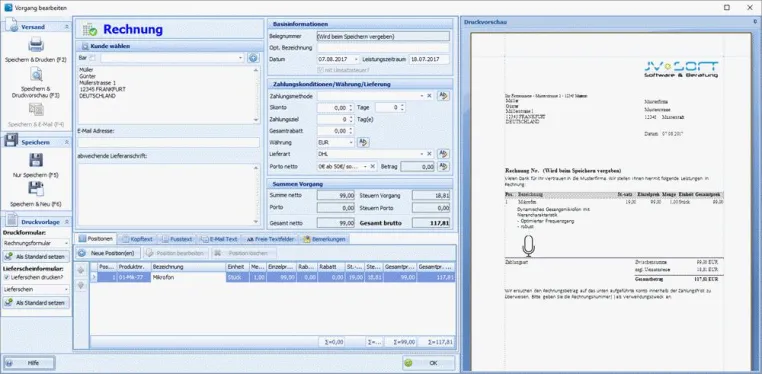Add a new customer with the plus icon
This screenshot has height=374, width=762.
tap(253, 58)
